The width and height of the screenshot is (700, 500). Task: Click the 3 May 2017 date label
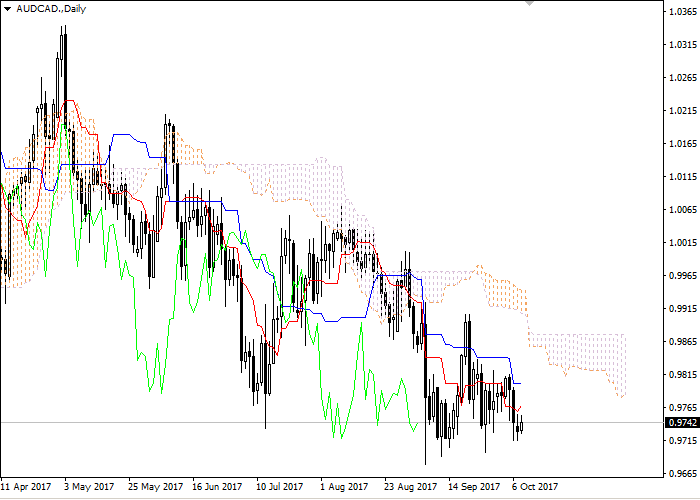(89, 486)
